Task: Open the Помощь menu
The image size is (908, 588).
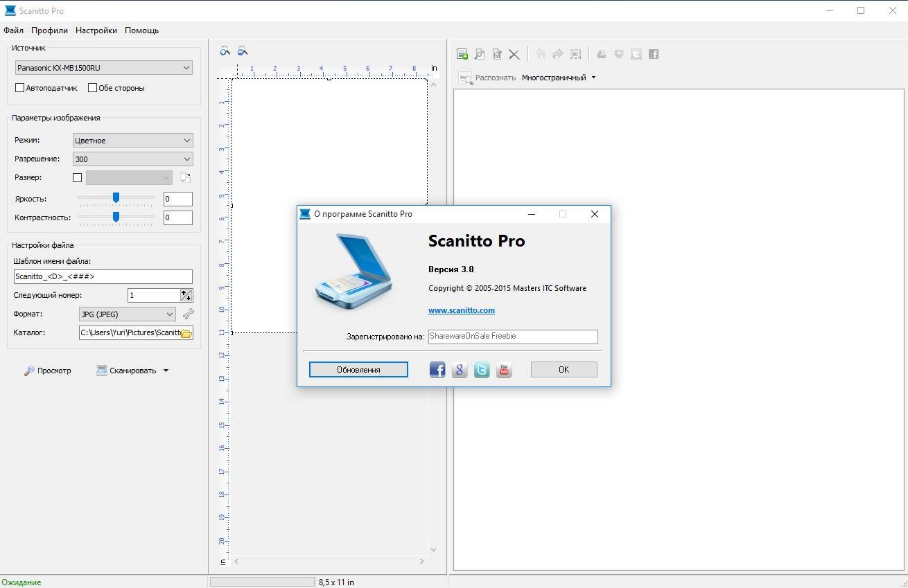Action: coord(141,30)
